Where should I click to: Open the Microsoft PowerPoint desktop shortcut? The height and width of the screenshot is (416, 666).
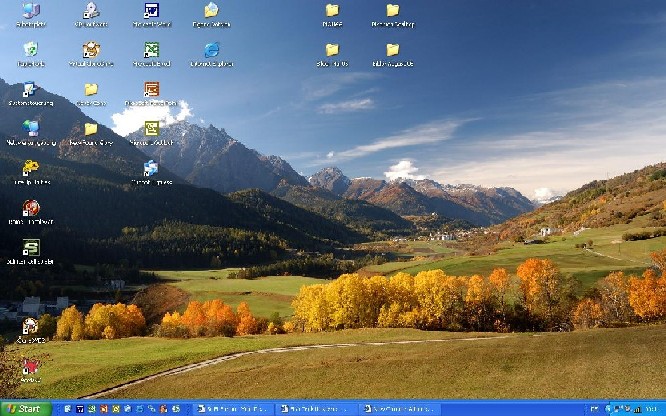(x=151, y=90)
